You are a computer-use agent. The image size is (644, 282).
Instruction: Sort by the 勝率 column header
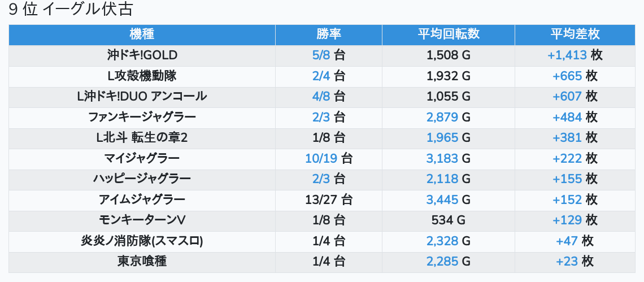328,34
